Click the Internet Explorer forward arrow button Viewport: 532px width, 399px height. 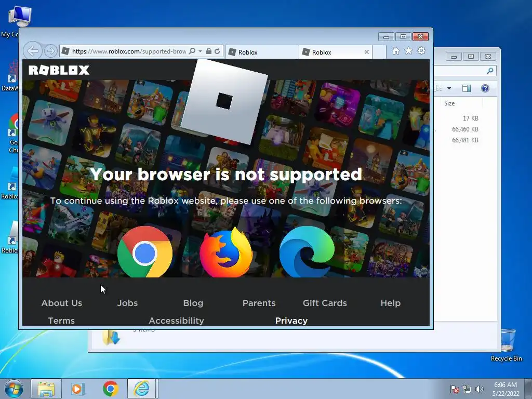point(50,51)
